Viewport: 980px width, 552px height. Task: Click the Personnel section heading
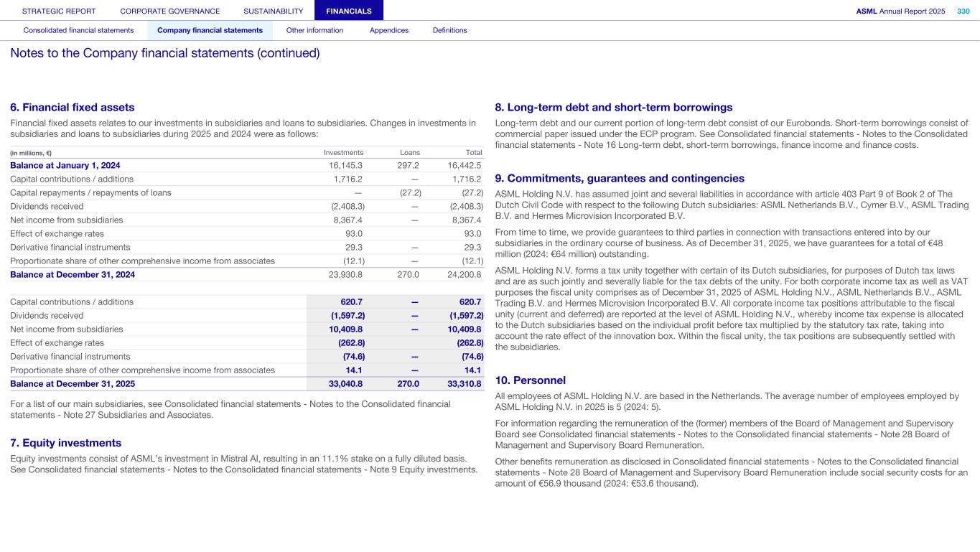[x=531, y=380]
